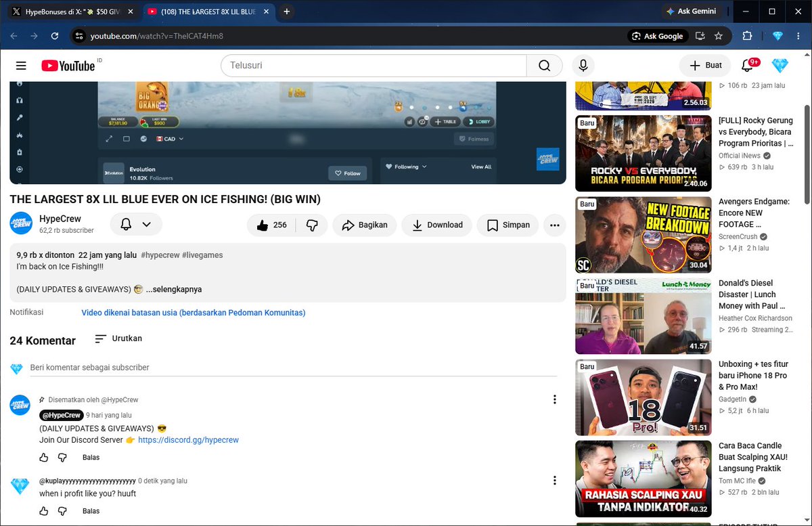Image resolution: width=812 pixels, height=526 pixels.
Task: Go back in Chrome navigation
Action: tap(14, 36)
